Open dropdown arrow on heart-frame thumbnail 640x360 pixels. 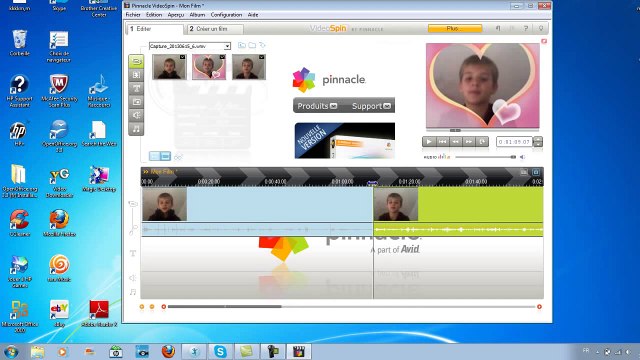(222, 57)
